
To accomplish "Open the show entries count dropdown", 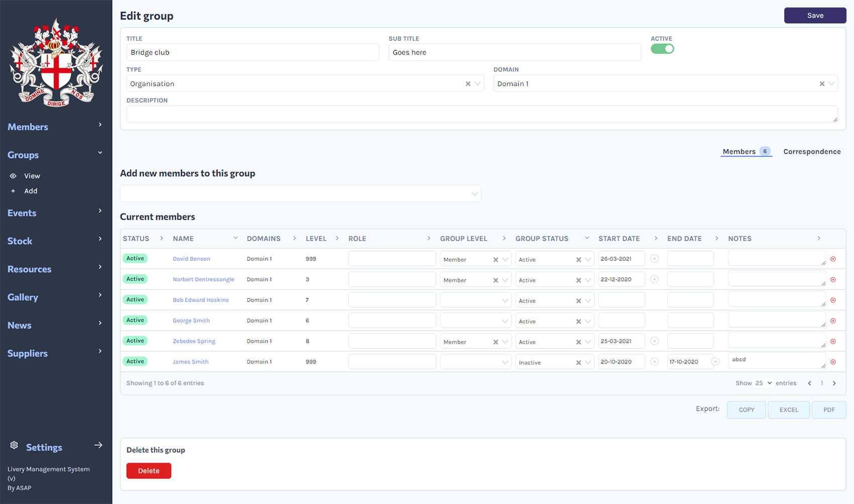I will point(763,383).
